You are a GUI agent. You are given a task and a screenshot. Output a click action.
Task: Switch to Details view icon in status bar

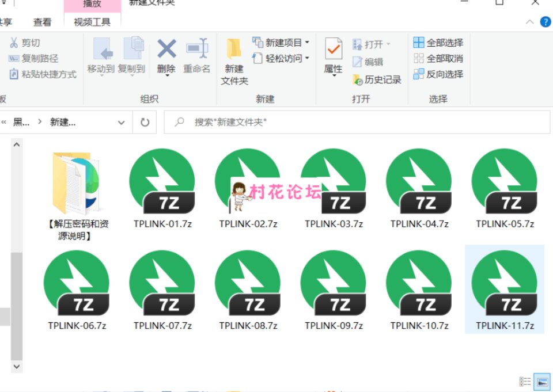(525, 382)
